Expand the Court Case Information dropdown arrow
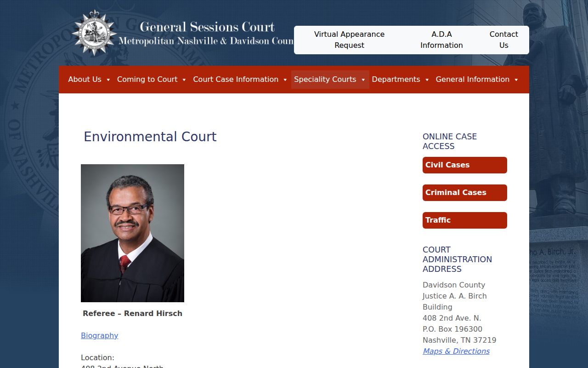This screenshot has height=368, width=588. [x=285, y=80]
